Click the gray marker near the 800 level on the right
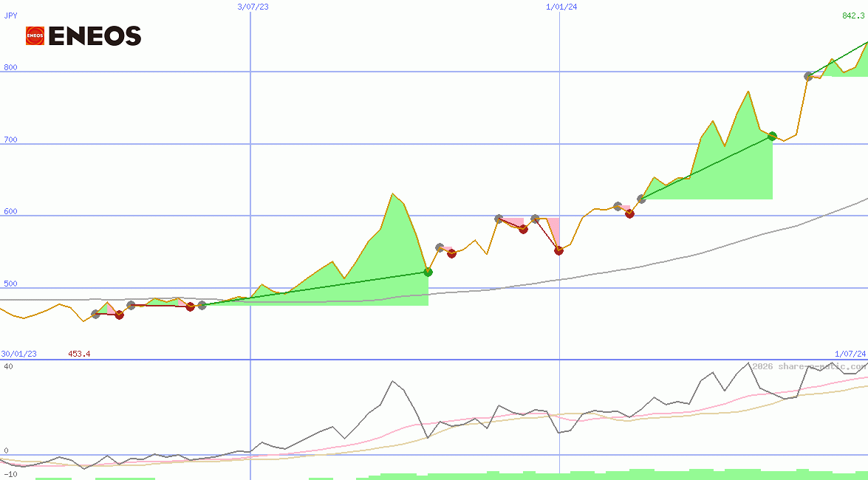This screenshot has width=868, height=480. pyautogui.click(x=807, y=76)
